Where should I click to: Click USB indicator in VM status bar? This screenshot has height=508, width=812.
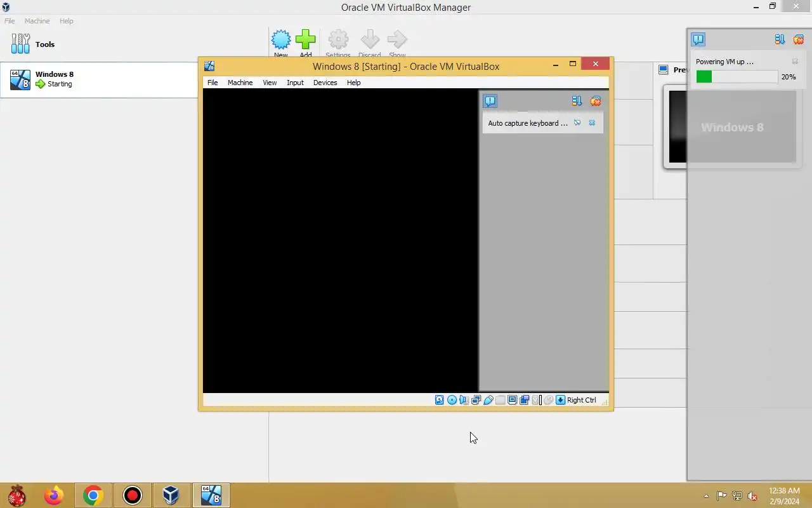(488, 400)
